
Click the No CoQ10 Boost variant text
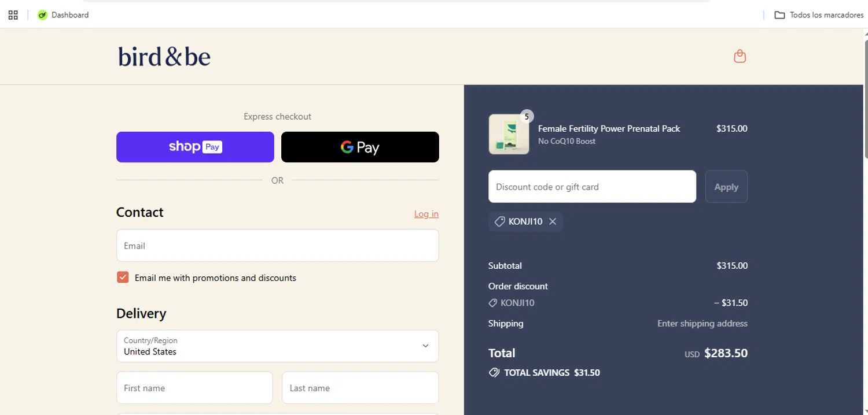[567, 141]
